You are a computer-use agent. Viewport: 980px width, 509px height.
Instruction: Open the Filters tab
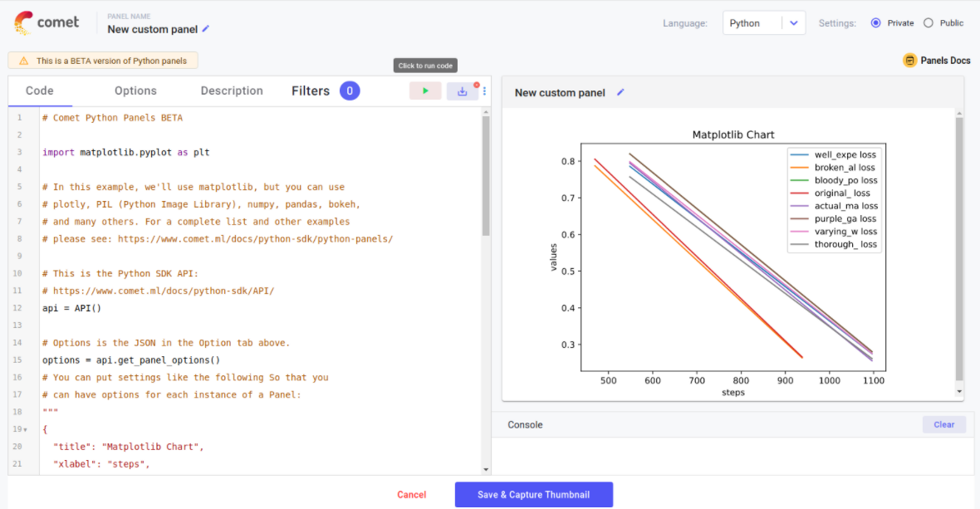click(311, 91)
